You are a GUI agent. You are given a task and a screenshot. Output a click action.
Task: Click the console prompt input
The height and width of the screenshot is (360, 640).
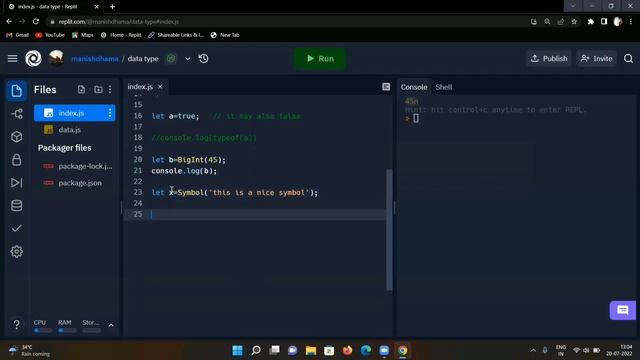coord(416,118)
